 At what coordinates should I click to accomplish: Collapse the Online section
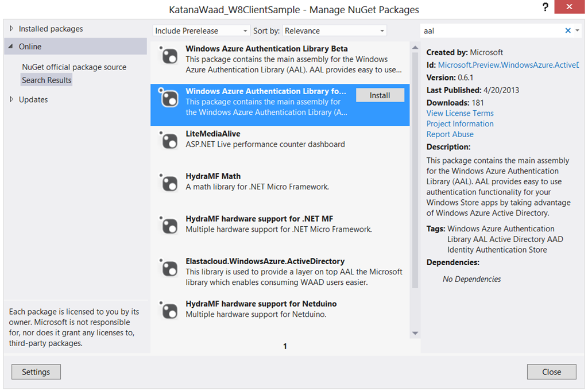[x=10, y=47]
